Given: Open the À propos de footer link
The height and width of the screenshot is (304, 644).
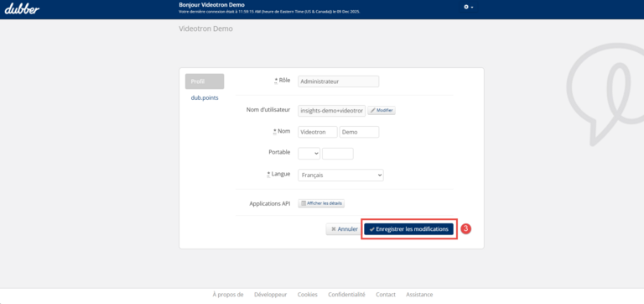Looking at the screenshot, I should 228,295.
